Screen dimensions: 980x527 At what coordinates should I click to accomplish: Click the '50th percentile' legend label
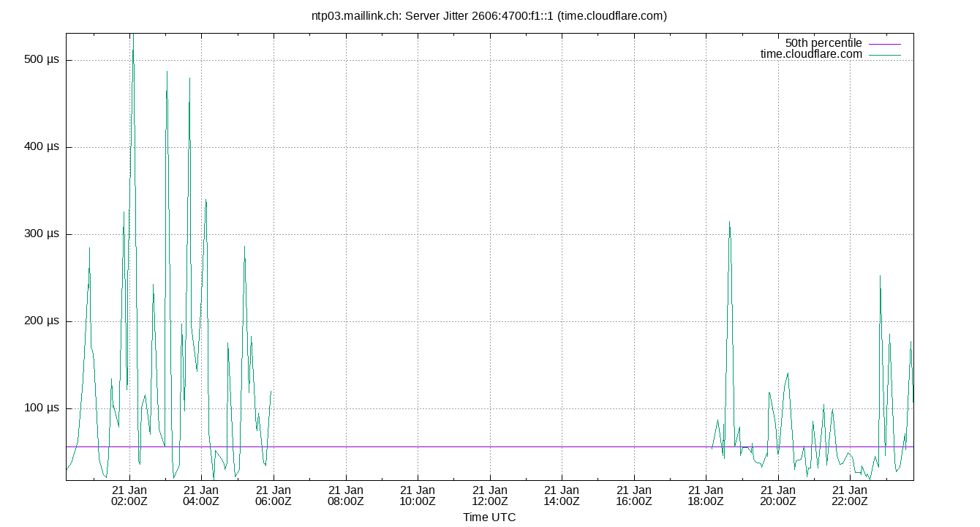pyautogui.click(x=823, y=43)
